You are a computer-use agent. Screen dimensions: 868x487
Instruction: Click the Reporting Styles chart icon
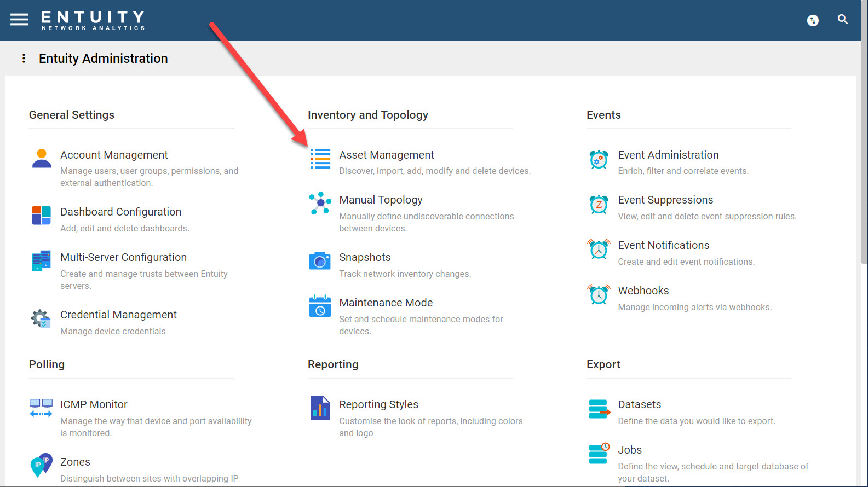tap(320, 408)
